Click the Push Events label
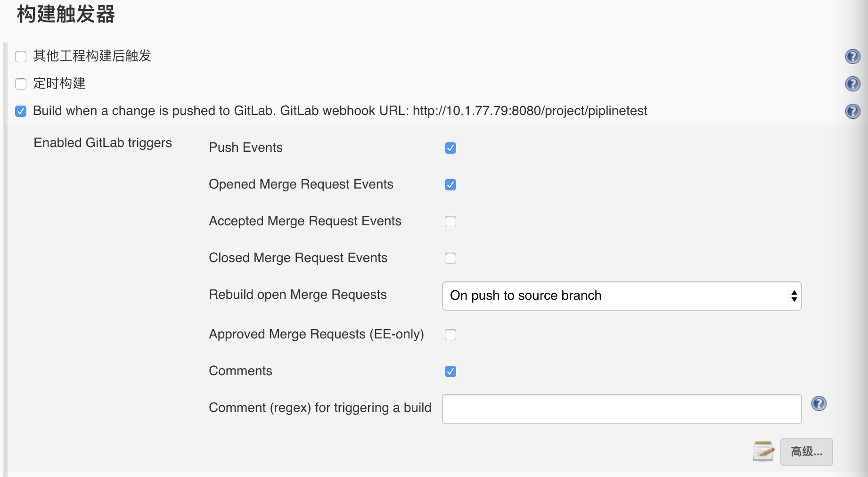The height and width of the screenshot is (477, 868). tap(246, 148)
